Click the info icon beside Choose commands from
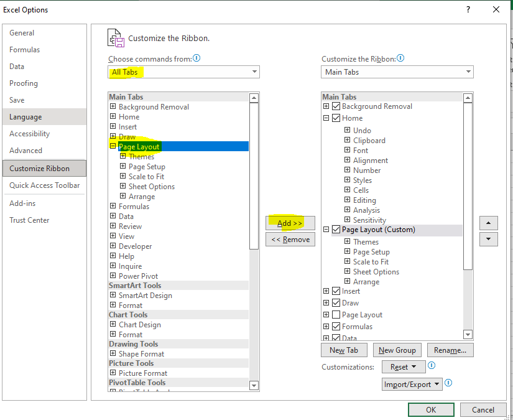Screen dimensions: 513x420 tap(196, 58)
